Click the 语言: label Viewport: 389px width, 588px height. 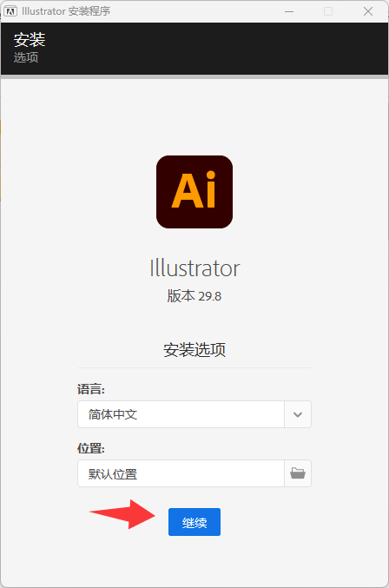click(x=90, y=389)
